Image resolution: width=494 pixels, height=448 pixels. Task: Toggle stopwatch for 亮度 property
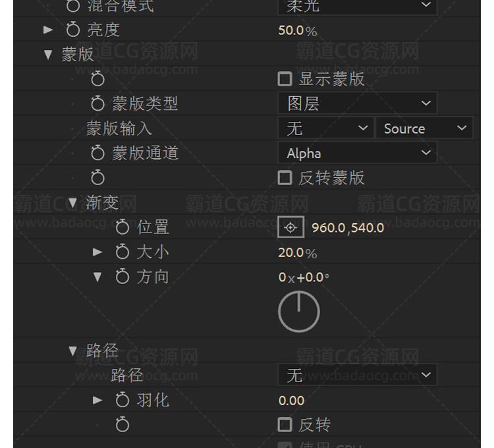click(x=73, y=30)
